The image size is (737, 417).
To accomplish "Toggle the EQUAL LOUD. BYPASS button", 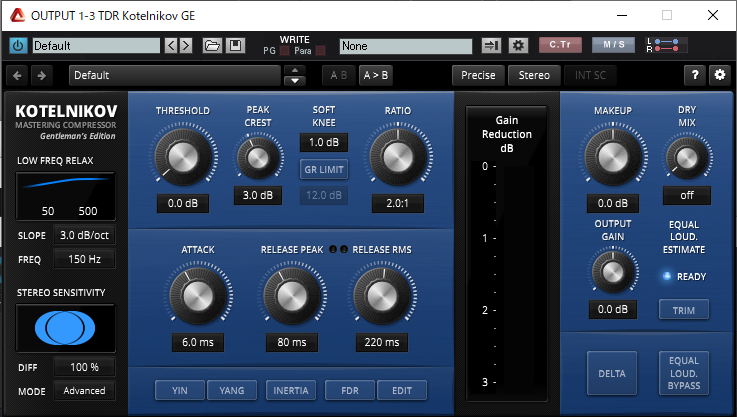I will (x=684, y=373).
